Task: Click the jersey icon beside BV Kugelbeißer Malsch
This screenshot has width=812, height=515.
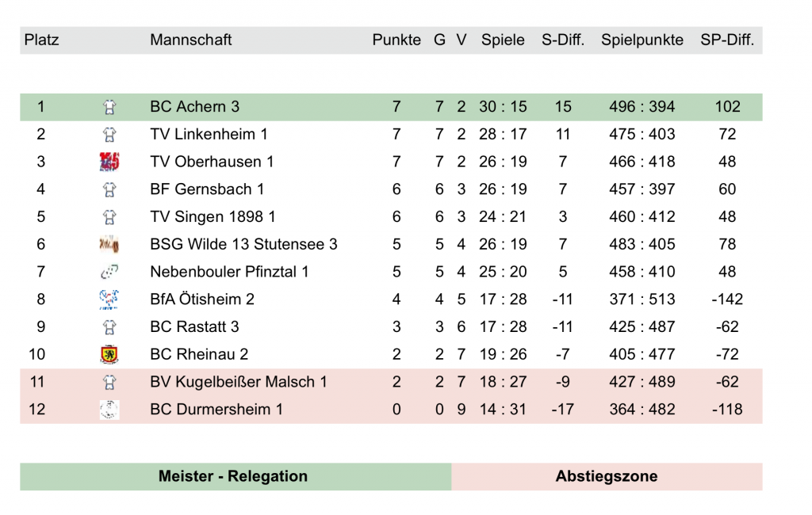Action: (x=109, y=382)
